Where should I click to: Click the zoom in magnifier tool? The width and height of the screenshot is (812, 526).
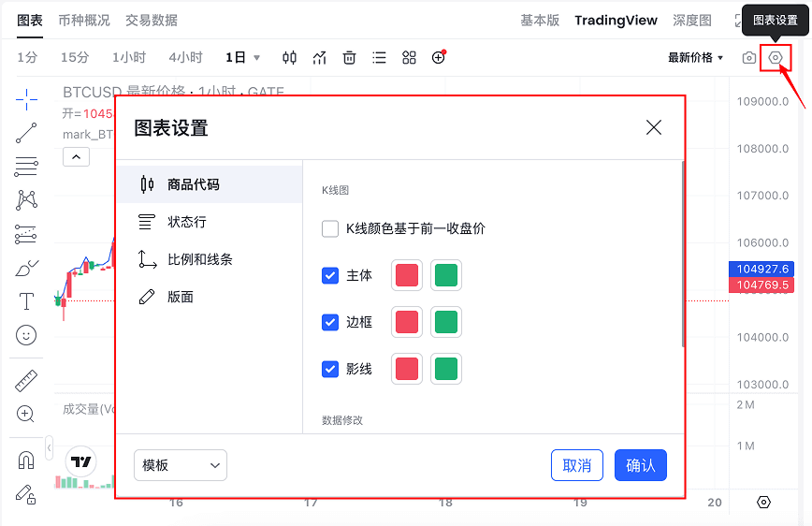tap(26, 414)
